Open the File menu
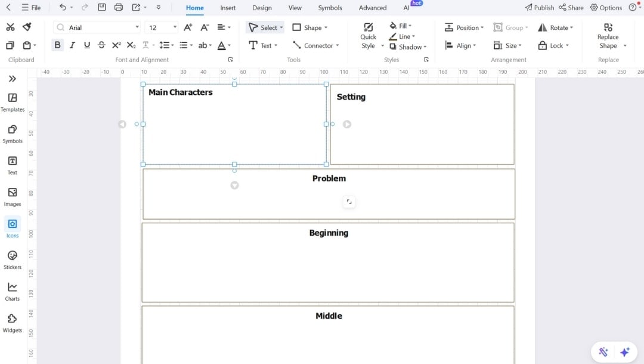This screenshot has height=364, width=644. 31,7
